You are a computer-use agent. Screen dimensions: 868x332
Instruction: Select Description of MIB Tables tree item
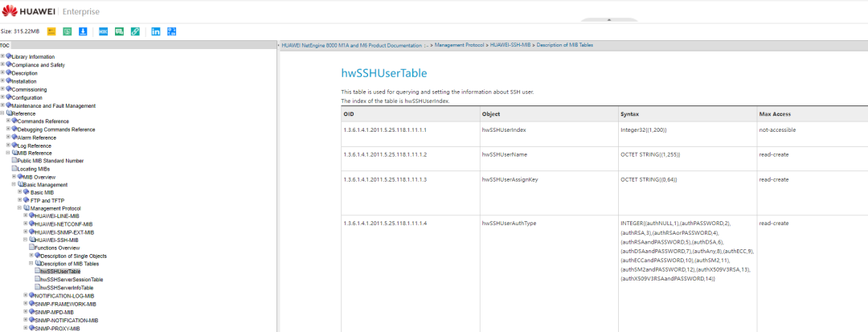click(x=70, y=264)
